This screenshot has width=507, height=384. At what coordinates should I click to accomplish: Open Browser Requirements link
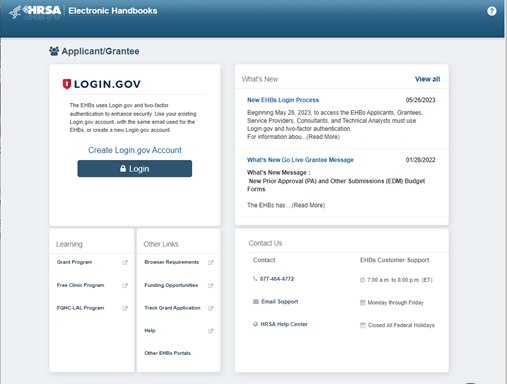[171, 262]
